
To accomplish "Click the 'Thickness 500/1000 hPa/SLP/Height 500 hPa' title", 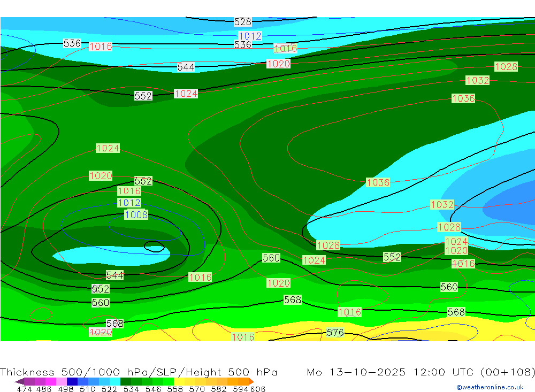I will 139,372.
